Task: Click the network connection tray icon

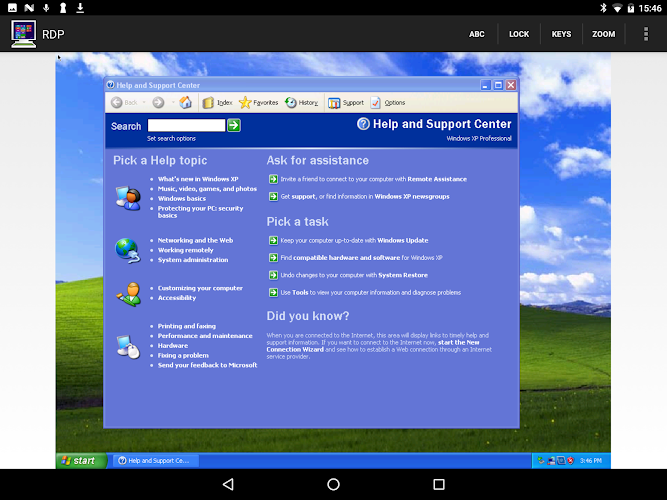Action: [551, 461]
